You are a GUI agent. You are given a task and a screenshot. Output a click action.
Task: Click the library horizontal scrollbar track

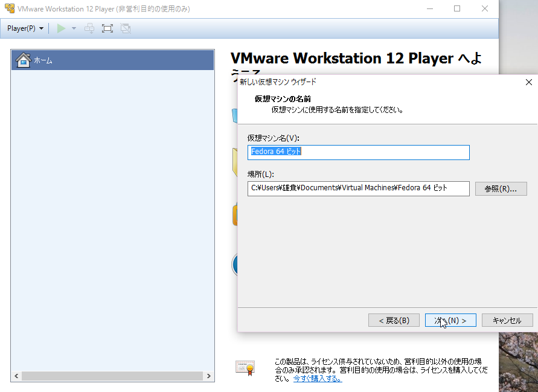[x=112, y=376]
